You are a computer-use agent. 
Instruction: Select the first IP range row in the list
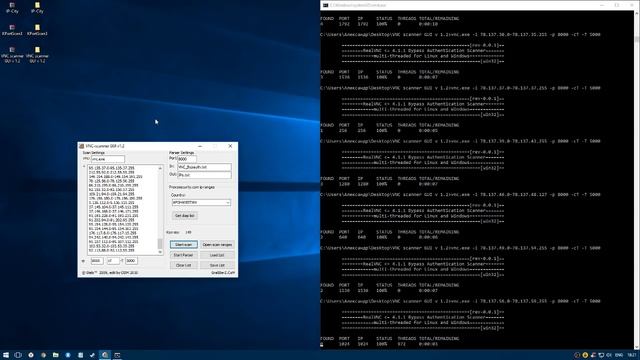(x=111, y=168)
